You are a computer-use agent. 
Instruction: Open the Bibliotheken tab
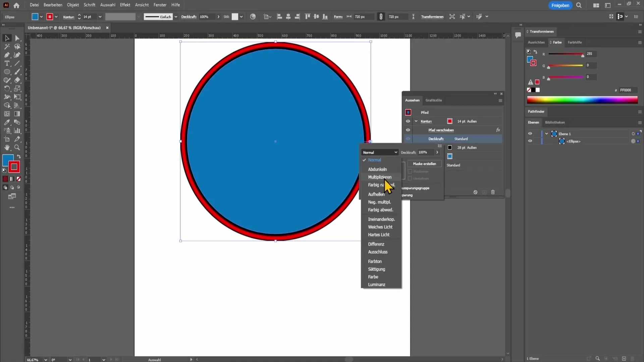click(x=555, y=122)
